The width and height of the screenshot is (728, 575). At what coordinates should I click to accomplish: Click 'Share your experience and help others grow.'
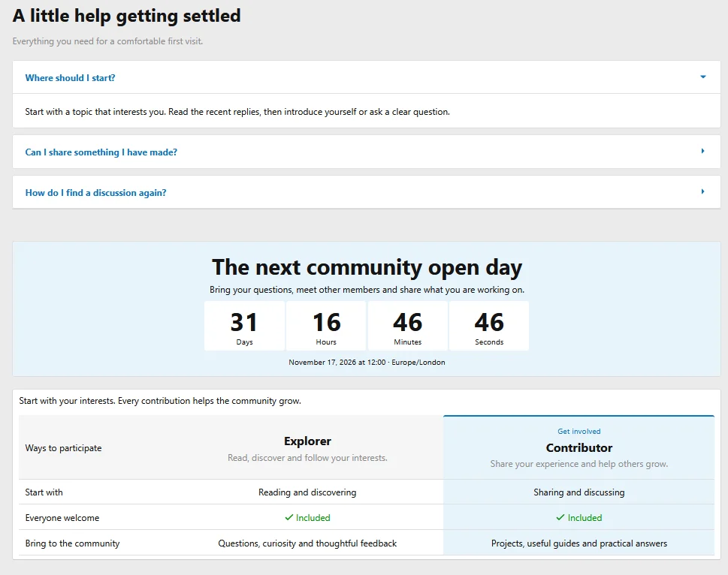click(579, 464)
